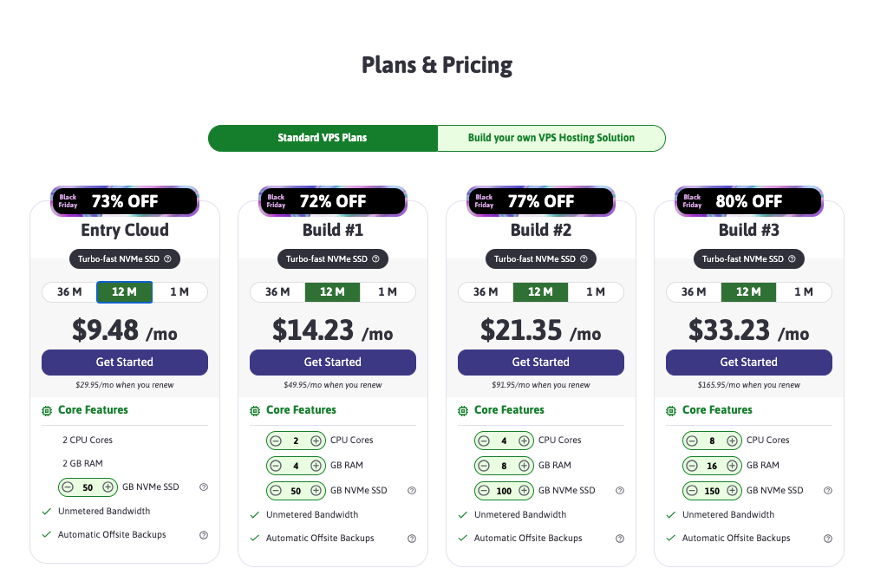Click Get Started on the Entry Cloud plan

124,362
